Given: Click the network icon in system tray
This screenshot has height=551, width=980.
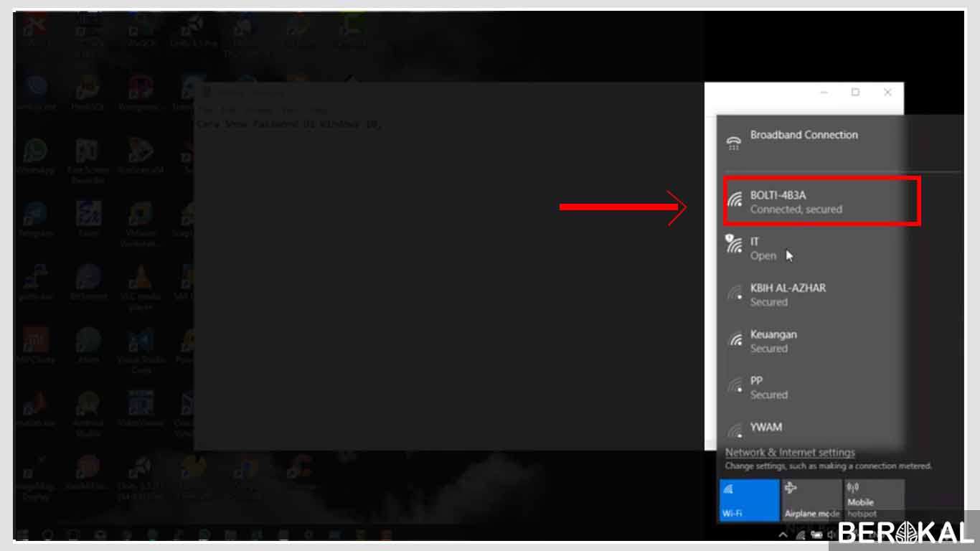Looking at the screenshot, I should point(801,534).
